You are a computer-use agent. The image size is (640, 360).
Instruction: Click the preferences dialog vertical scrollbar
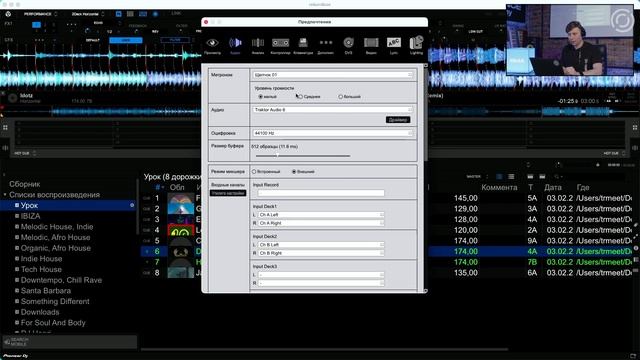pyautogui.click(x=426, y=114)
